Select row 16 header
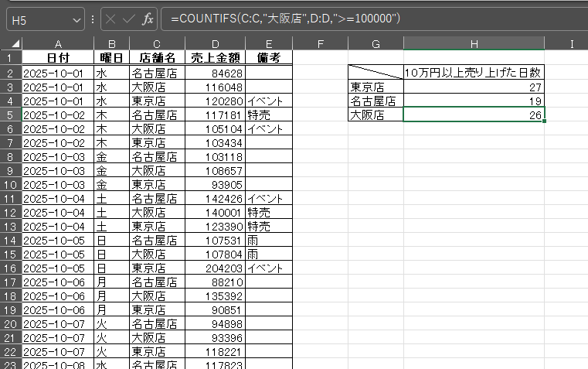The width and height of the screenshot is (588, 369). 10,268
